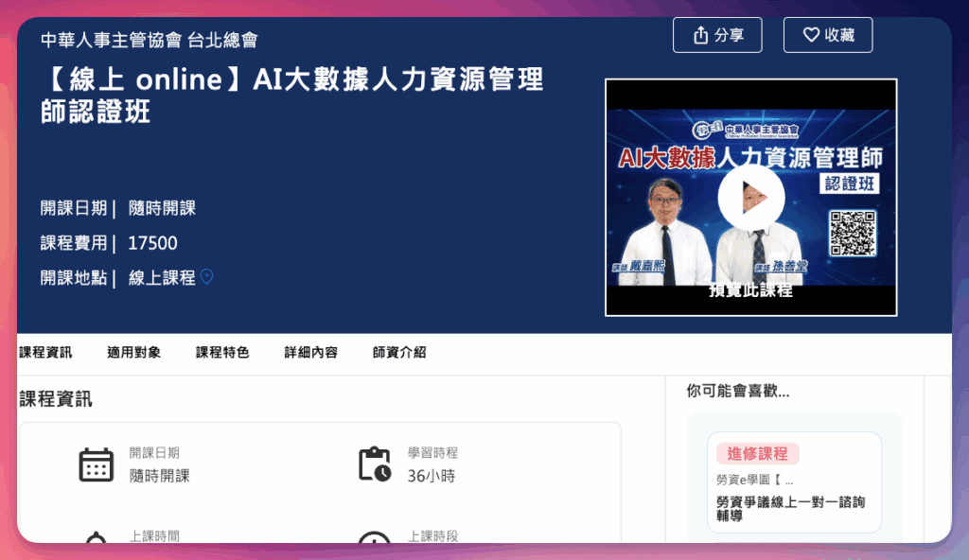
Task: Click the clipboard clock icon for 學習時程
Action: [375, 464]
